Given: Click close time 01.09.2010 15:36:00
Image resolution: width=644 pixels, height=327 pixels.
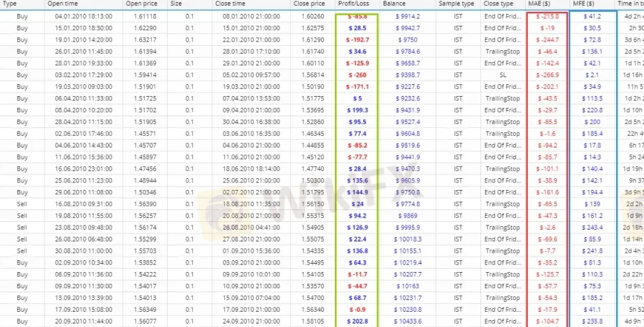Looking at the screenshot, I should point(251,250).
